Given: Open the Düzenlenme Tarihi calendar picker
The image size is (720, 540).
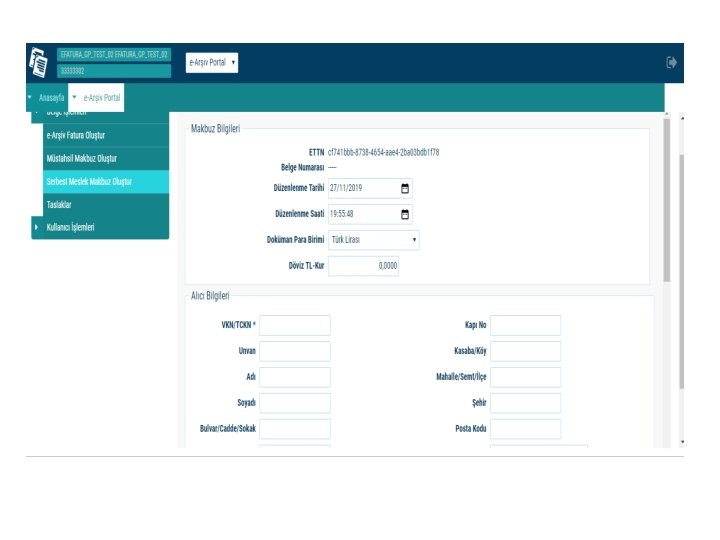Looking at the screenshot, I should pyautogui.click(x=405, y=188).
